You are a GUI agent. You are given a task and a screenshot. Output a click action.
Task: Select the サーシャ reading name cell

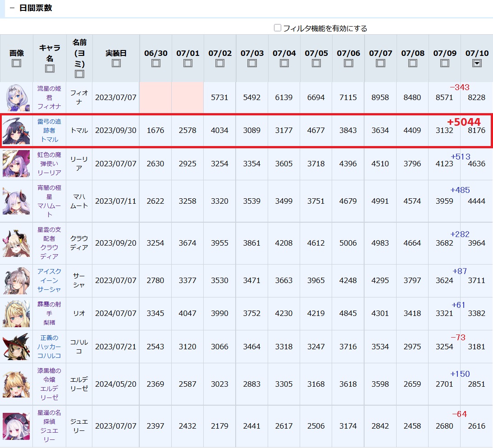pos(79,280)
